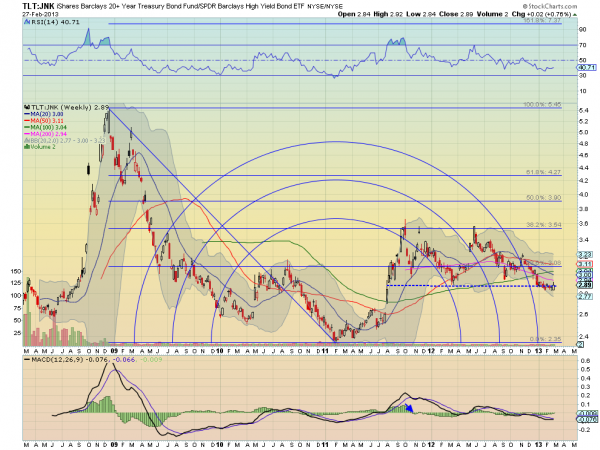The width and height of the screenshot is (600, 450).
Task: Click the MACD(12,26,9) label
Action: pyautogui.click(x=58, y=360)
